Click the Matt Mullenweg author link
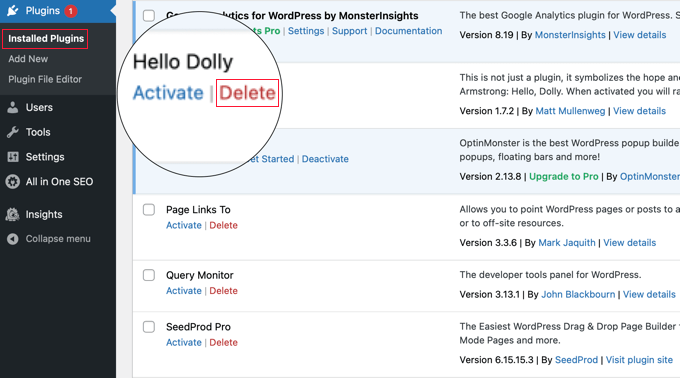The height and width of the screenshot is (378, 680). 570,111
